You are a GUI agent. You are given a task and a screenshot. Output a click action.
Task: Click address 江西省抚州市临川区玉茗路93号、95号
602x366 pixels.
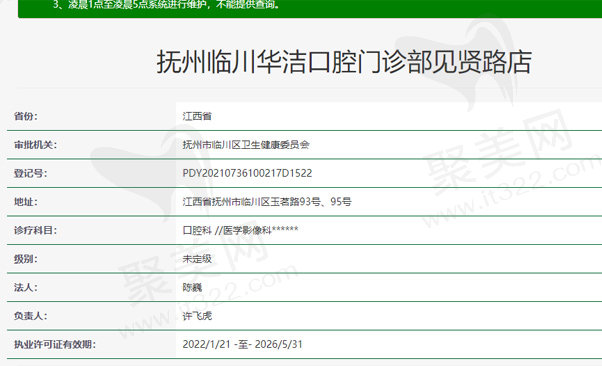click(267, 202)
